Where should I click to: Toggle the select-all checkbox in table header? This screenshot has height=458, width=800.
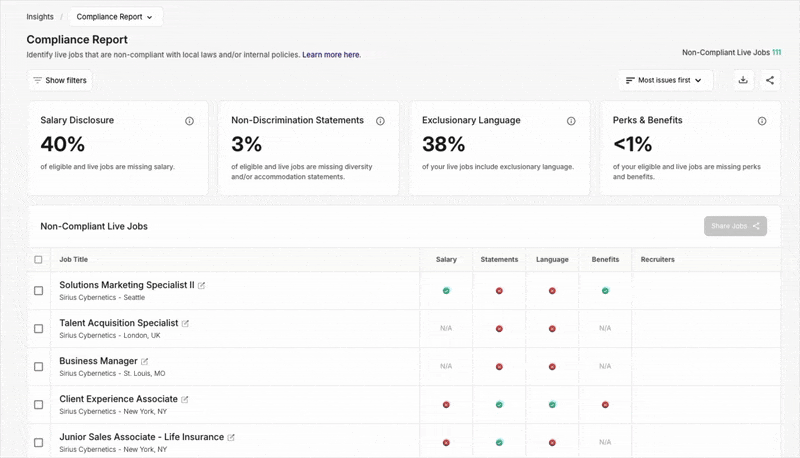coord(39,260)
